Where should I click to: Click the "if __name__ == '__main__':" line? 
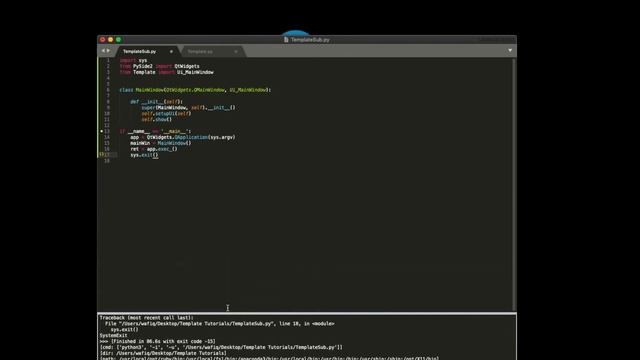[x=155, y=131]
